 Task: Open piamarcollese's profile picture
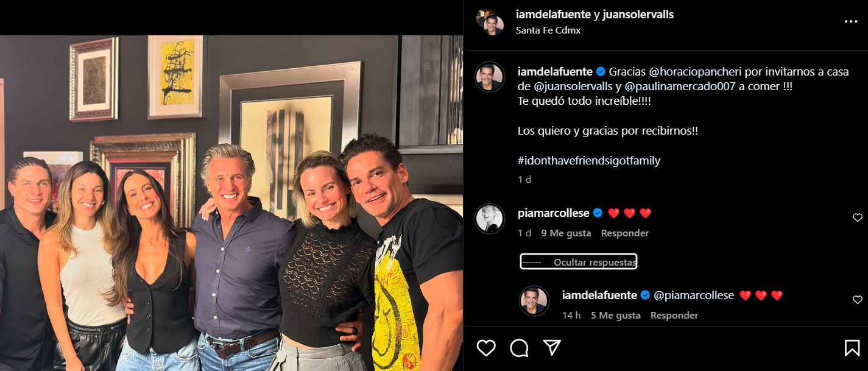[x=490, y=219]
